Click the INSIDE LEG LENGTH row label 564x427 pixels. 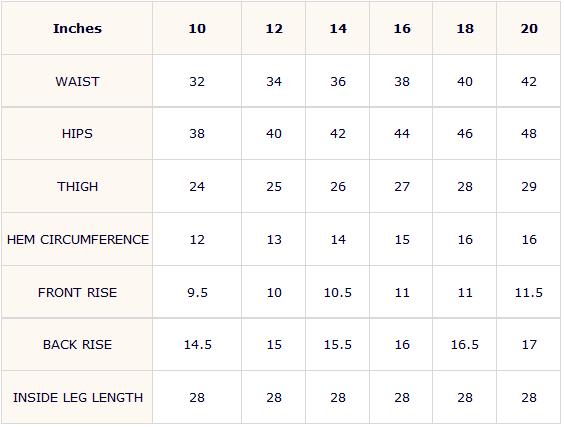[78, 398]
